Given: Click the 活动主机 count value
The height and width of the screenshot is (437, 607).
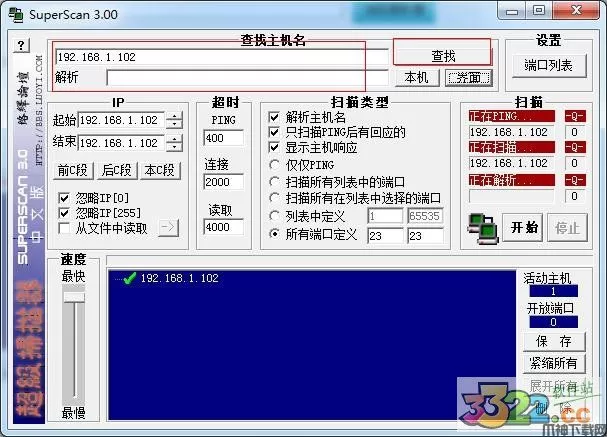Looking at the screenshot, I should point(554,291).
